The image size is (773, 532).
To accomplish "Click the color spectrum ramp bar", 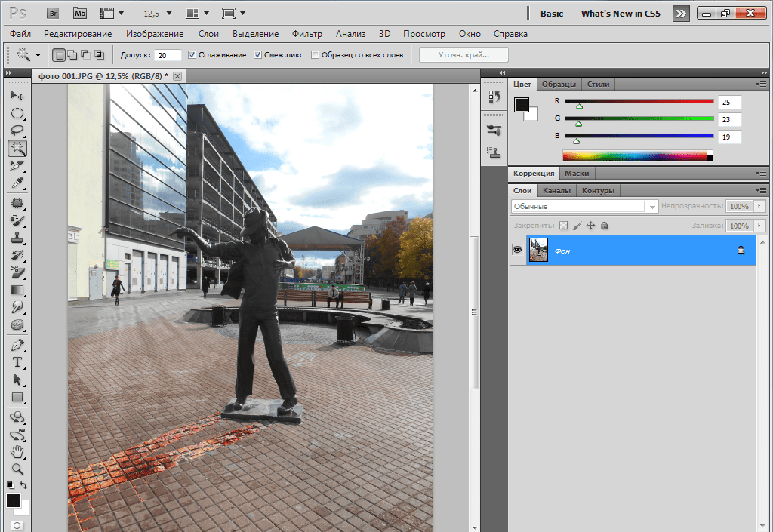I will tap(634, 156).
